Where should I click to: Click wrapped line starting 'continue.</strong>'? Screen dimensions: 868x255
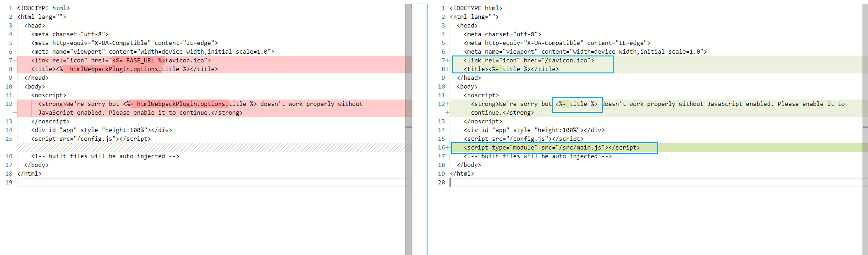502,113
